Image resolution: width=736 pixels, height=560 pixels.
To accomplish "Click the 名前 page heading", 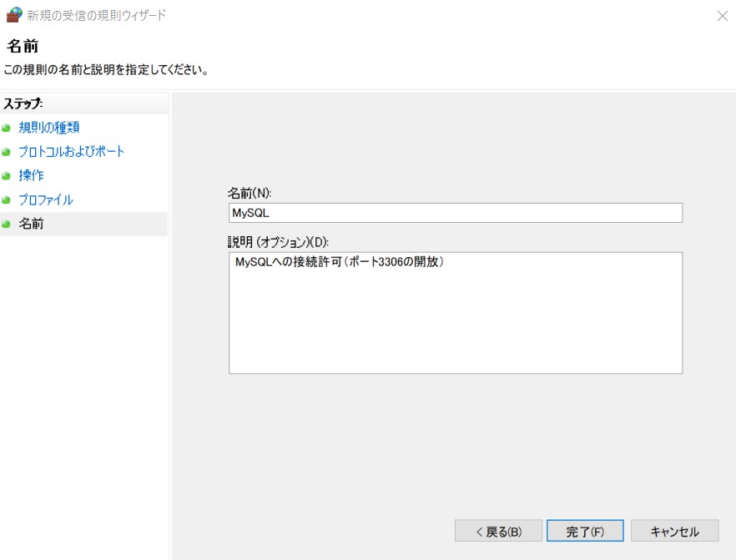I will (23, 46).
